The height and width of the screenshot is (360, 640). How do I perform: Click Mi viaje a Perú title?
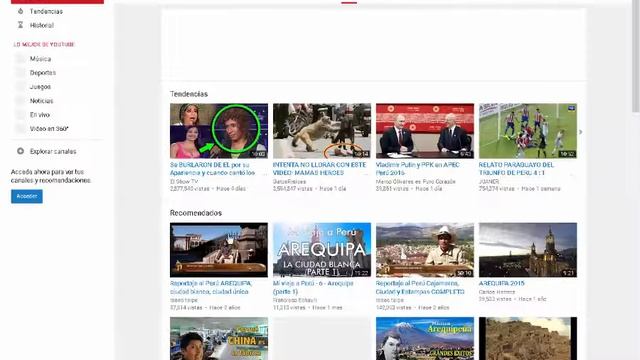pyautogui.click(x=313, y=287)
